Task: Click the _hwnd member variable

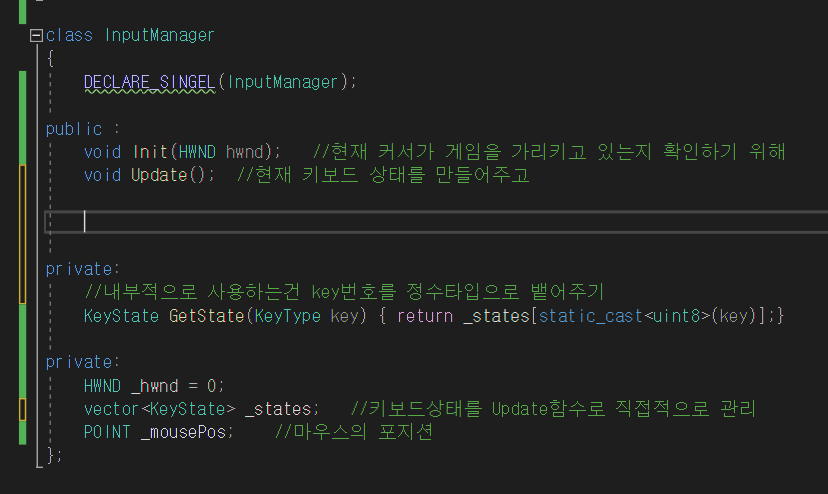Action: point(155,386)
